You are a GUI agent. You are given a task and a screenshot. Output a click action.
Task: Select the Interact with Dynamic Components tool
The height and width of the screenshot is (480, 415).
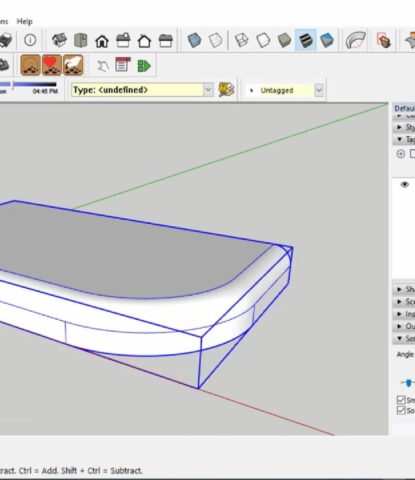pos(103,65)
